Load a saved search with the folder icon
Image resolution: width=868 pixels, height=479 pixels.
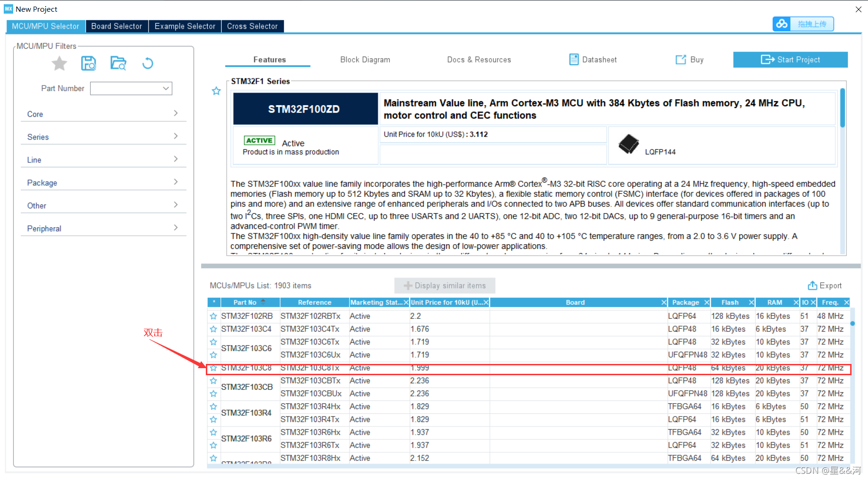pyautogui.click(x=118, y=63)
